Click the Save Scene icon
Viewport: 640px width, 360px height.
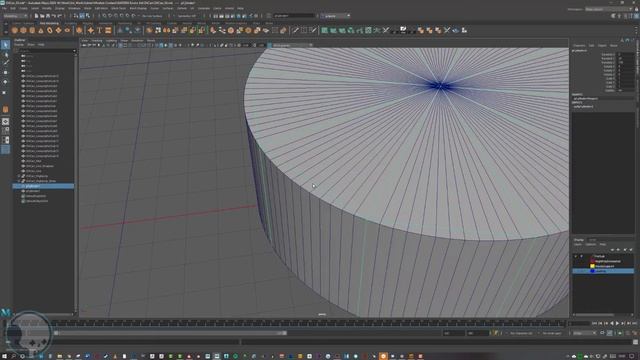48,16
